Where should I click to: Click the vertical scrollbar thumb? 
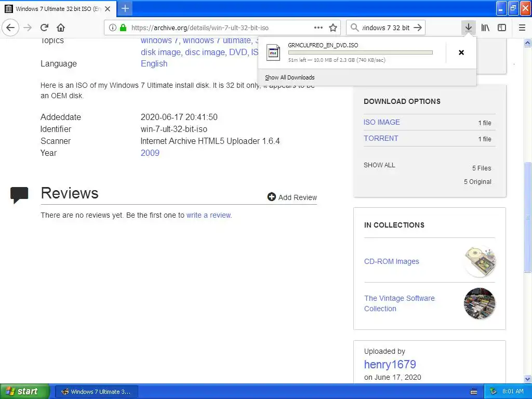click(527, 217)
